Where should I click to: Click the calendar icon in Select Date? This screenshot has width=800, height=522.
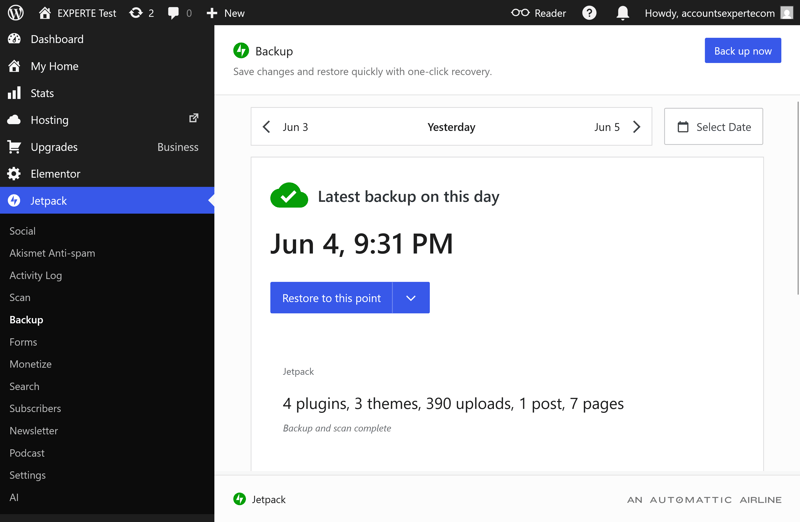pyautogui.click(x=683, y=127)
